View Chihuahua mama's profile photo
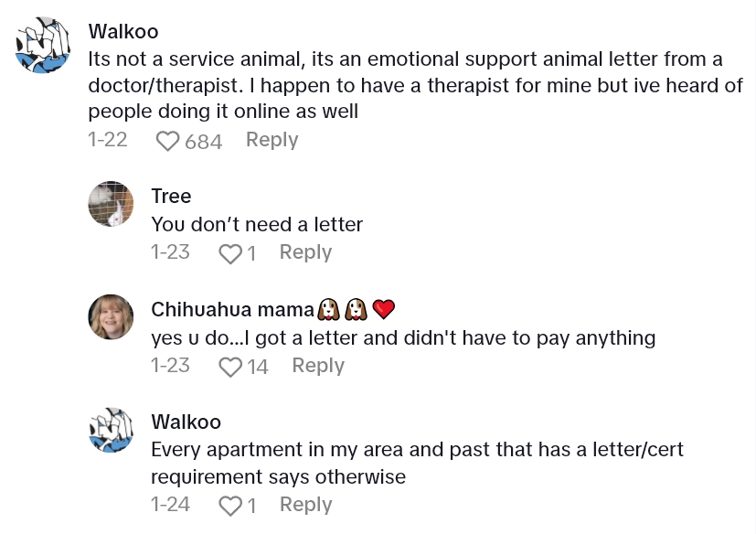756x534 pixels. (111, 316)
